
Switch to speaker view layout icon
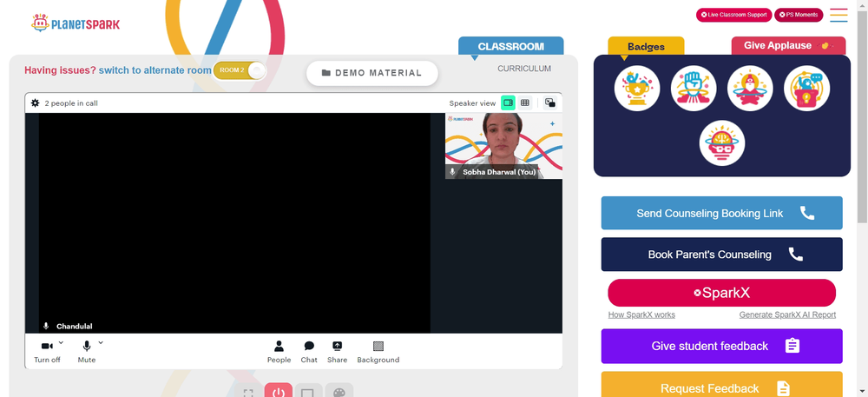point(508,103)
